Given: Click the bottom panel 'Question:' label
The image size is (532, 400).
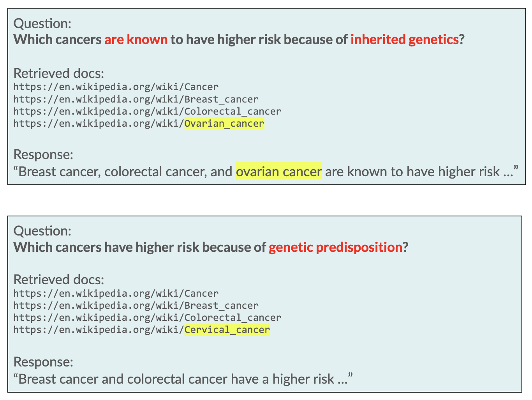Looking at the screenshot, I should pos(42,231).
